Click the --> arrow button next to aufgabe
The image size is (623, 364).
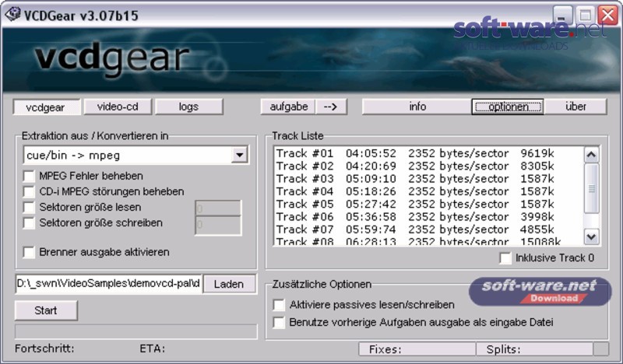pos(330,107)
